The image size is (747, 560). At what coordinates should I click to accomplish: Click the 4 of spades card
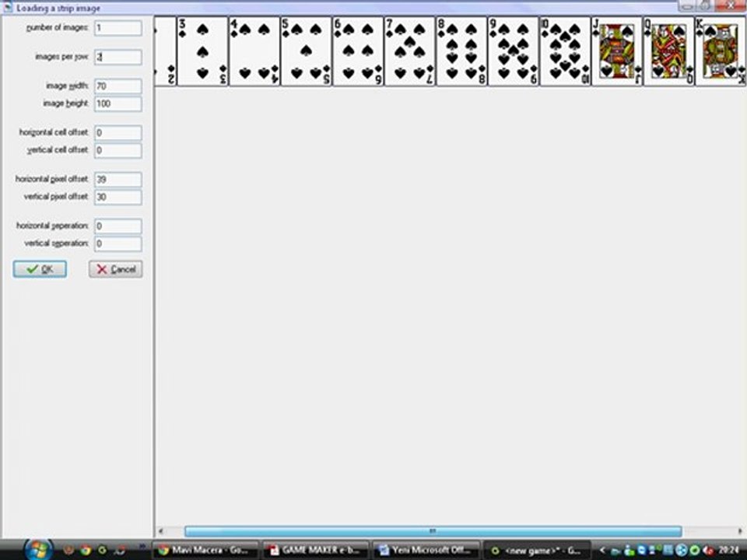coord(254,51)
